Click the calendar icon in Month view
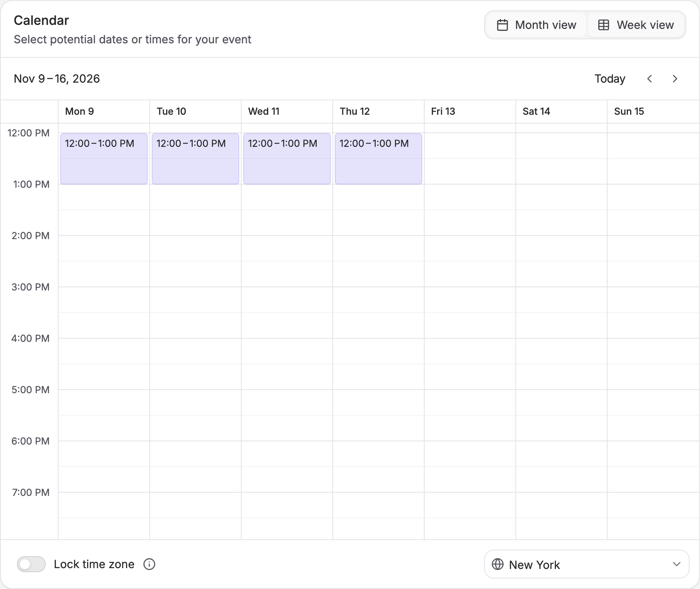This screenshot has height=589, width=700. (503, 25)
